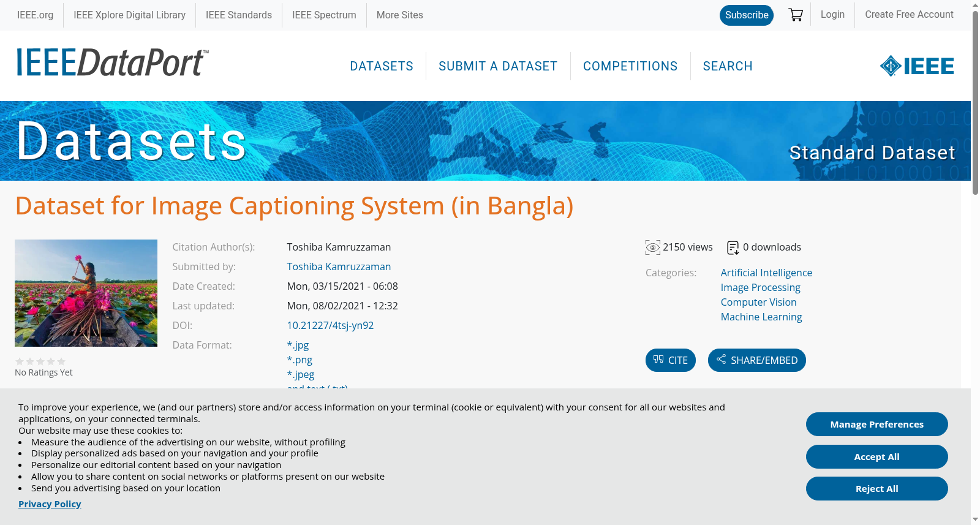Open IEEE Spectrum link
Screen dimensions: 980x525
coord(324,15)
